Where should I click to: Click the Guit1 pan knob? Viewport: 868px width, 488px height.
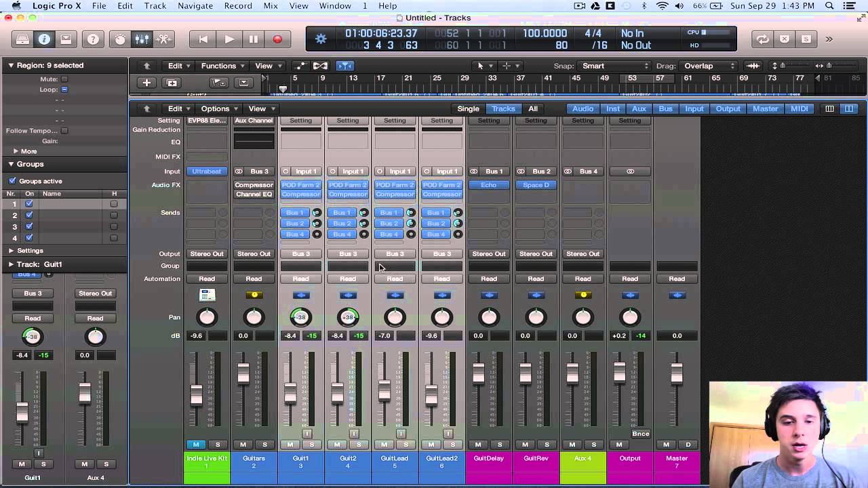point(300,317)
